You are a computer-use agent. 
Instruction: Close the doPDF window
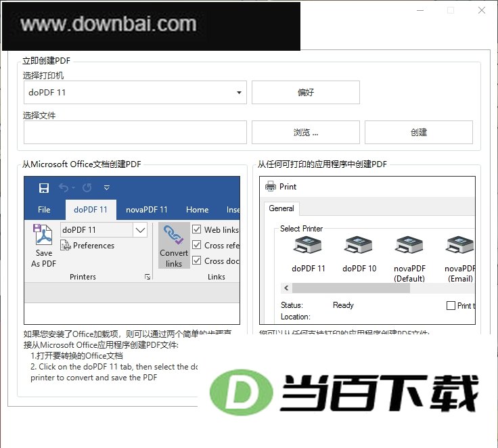pos(482,10)
